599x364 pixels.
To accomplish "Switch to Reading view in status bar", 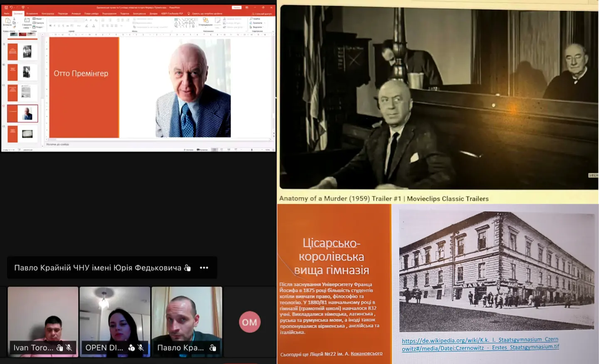I will (229, 150).
